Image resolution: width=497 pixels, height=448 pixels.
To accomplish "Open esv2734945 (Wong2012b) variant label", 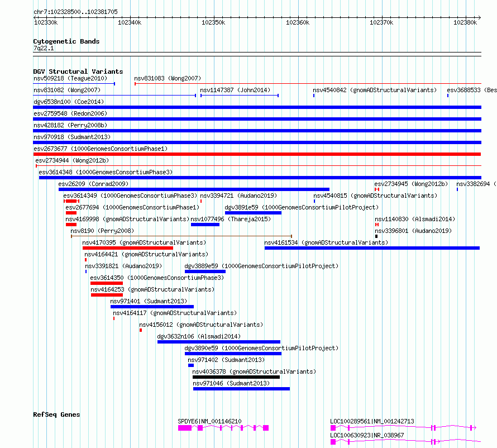I will pyautogui.click(x=411, y=184).
